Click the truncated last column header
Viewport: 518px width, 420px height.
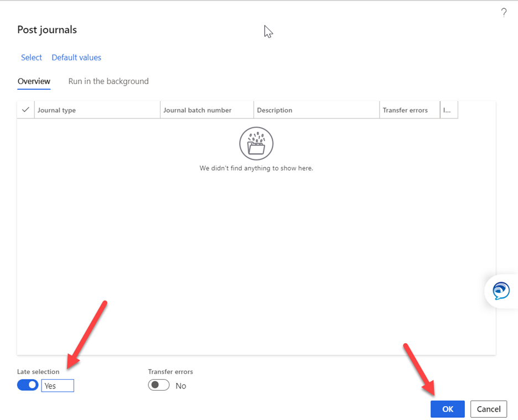pos(449,110)
